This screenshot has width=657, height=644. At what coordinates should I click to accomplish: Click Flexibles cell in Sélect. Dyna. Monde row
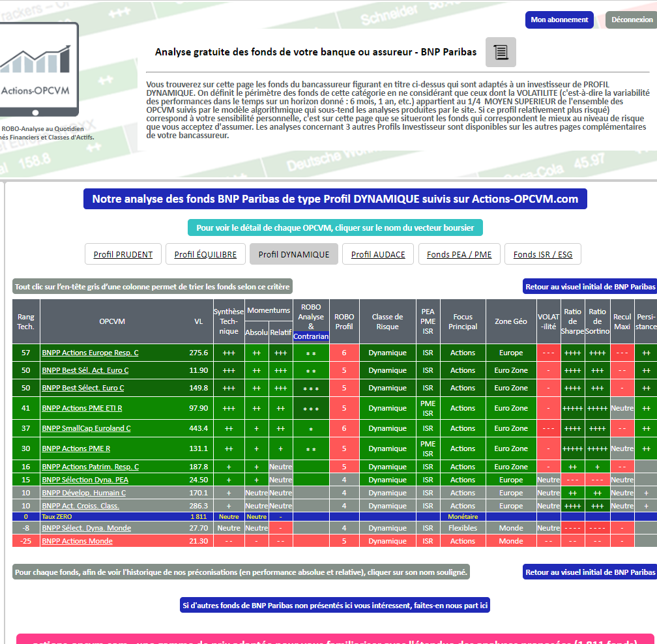463,528
